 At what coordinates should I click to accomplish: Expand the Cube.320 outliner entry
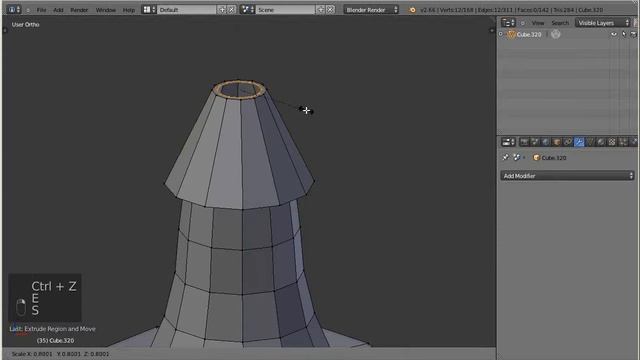pyautogui.click(x=501, y=34)
